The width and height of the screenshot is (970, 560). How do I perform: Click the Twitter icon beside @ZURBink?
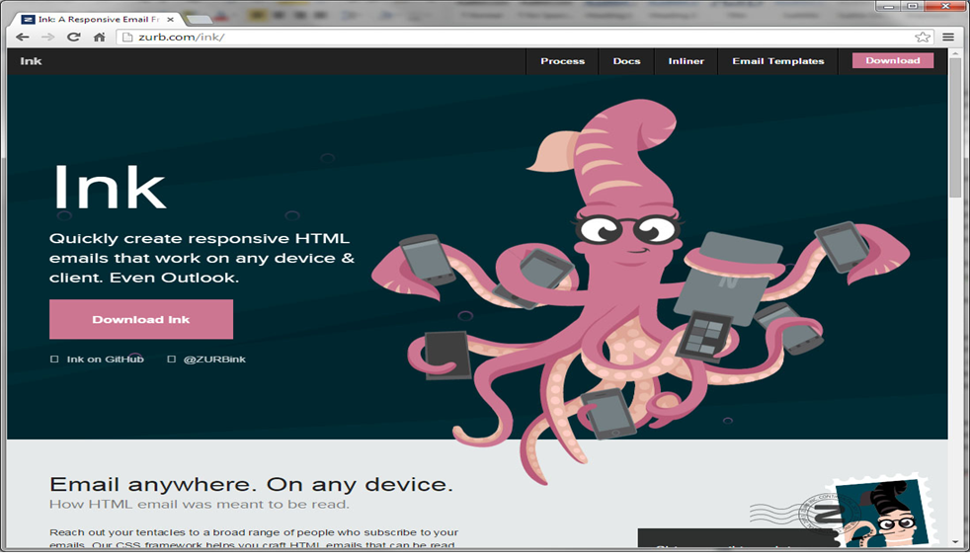pyautogui.click(x=171, y=359)
